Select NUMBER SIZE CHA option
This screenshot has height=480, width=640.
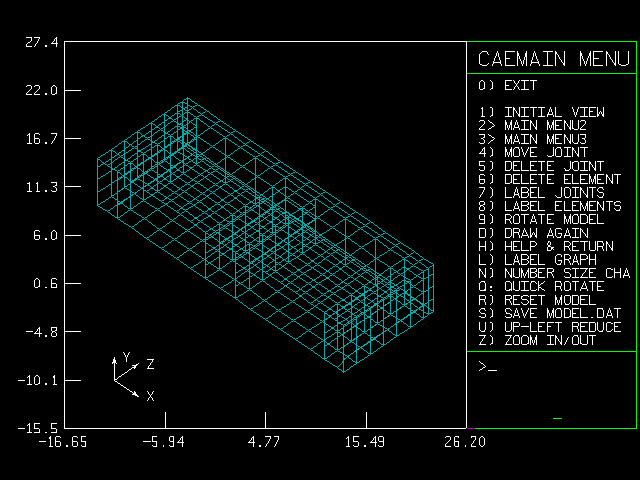pos(553,273)
